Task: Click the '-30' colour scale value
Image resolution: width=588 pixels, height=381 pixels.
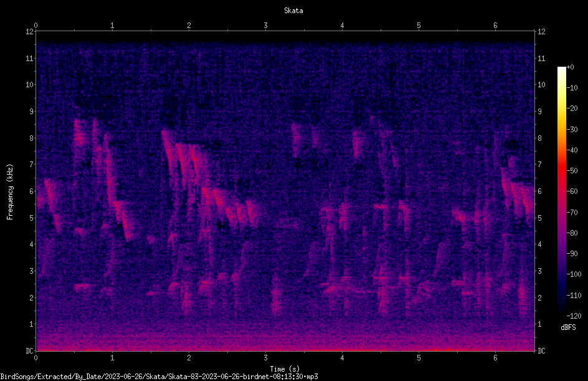Action: (x=572, y=130)
